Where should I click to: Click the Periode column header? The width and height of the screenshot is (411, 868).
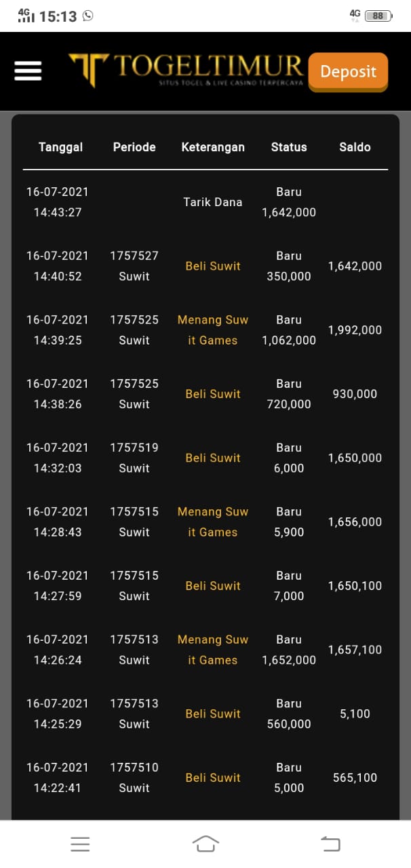coord(134,147)
